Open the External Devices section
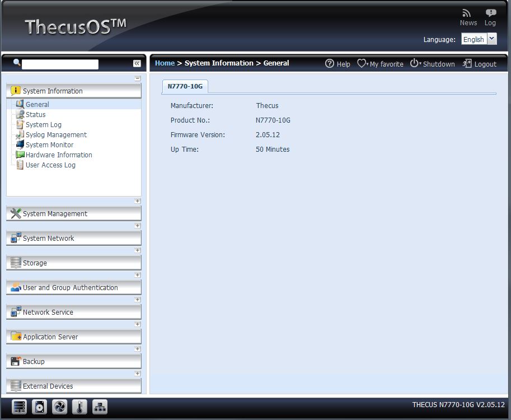This screenshot has height=420, width=511. click(74, 386)
